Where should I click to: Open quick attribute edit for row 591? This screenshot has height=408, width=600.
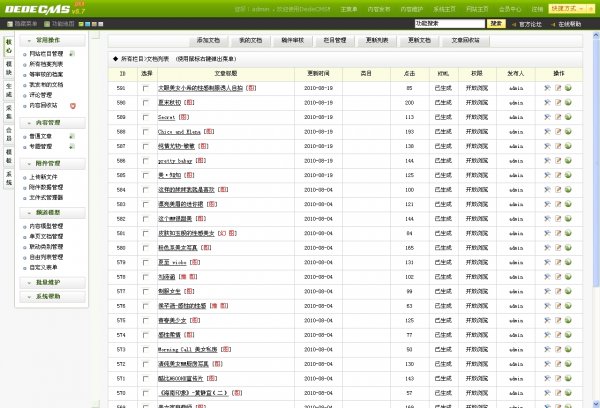pyautogui.click(x=547, y=88)
